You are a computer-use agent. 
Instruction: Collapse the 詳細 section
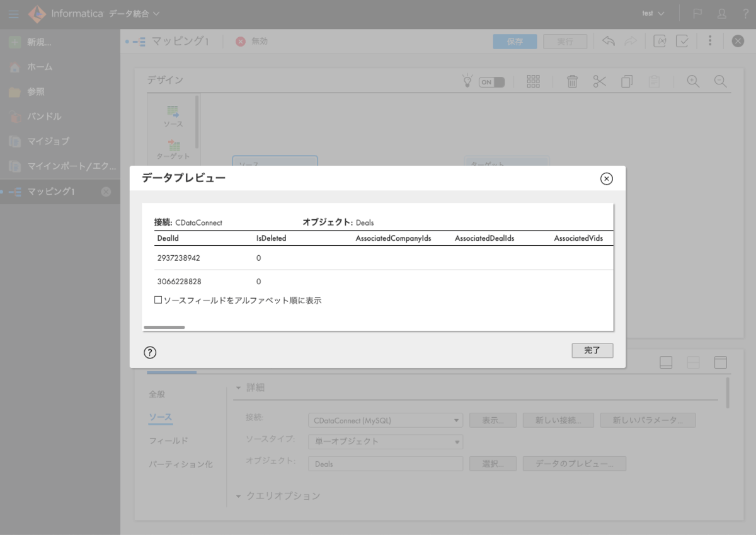pyautogui.click(x=239, y=388)
